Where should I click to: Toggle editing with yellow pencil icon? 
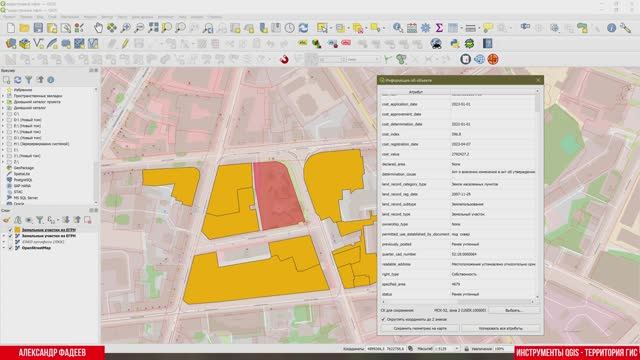tap(125, 44)
